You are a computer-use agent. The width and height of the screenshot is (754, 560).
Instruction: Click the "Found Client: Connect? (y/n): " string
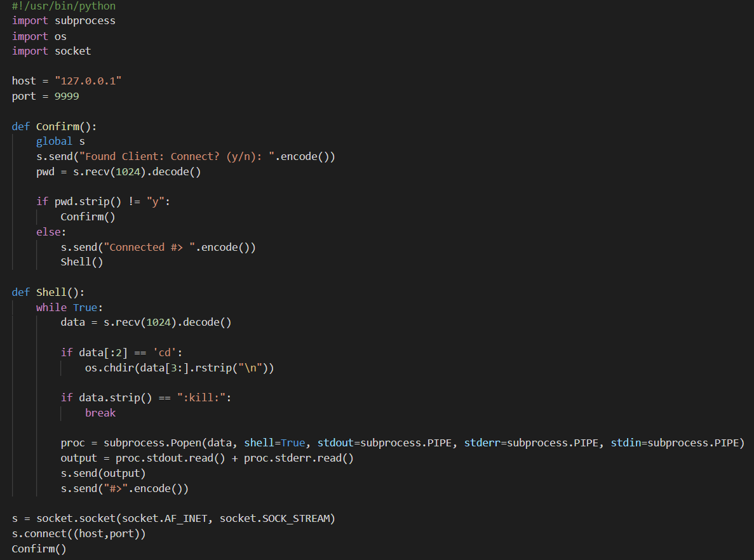click(177, 156)
